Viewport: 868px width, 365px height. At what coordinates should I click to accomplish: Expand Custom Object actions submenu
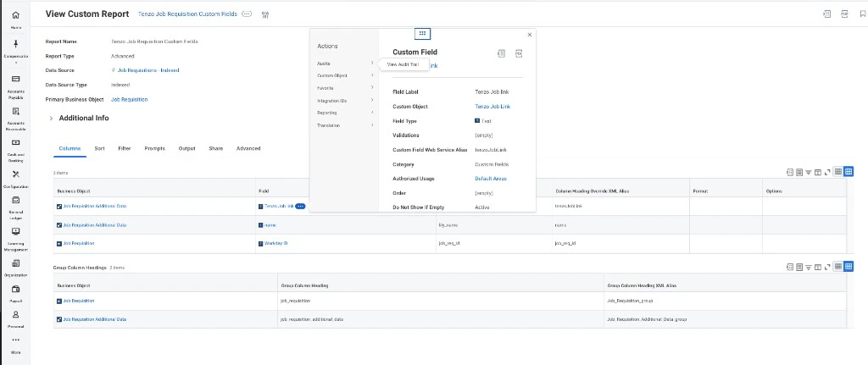(346, 75)
